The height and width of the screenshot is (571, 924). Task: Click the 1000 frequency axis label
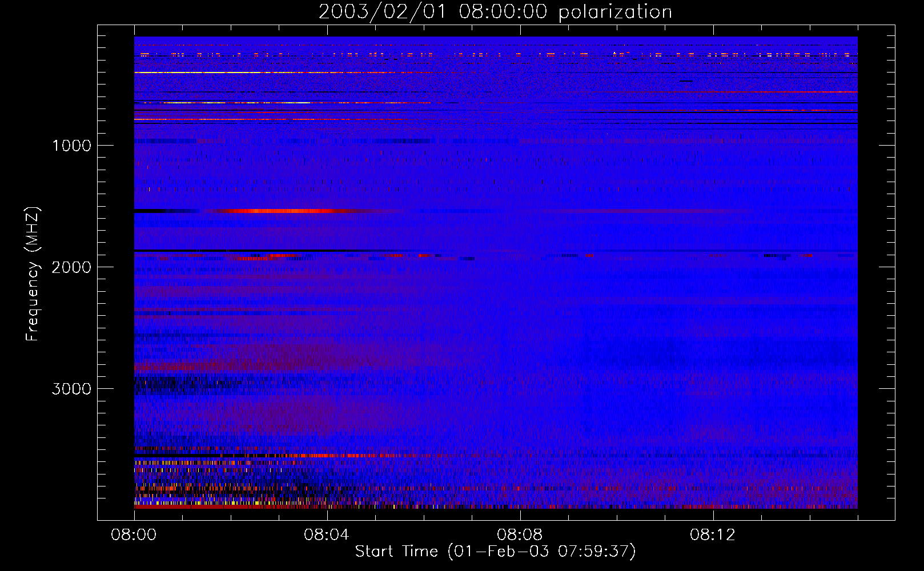pos(71,146)
